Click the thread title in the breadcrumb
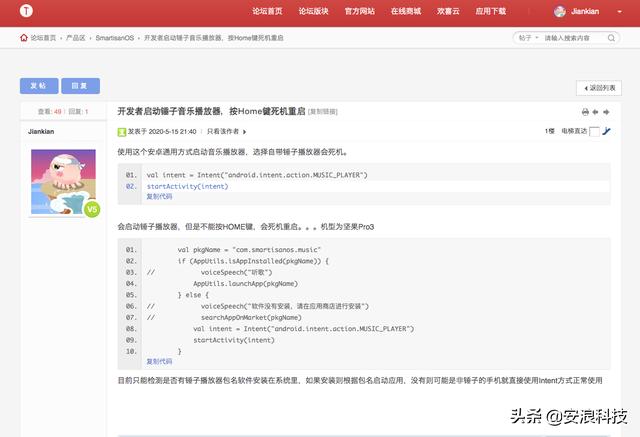The height and width of the screenshot is (437, 640). 213,38
